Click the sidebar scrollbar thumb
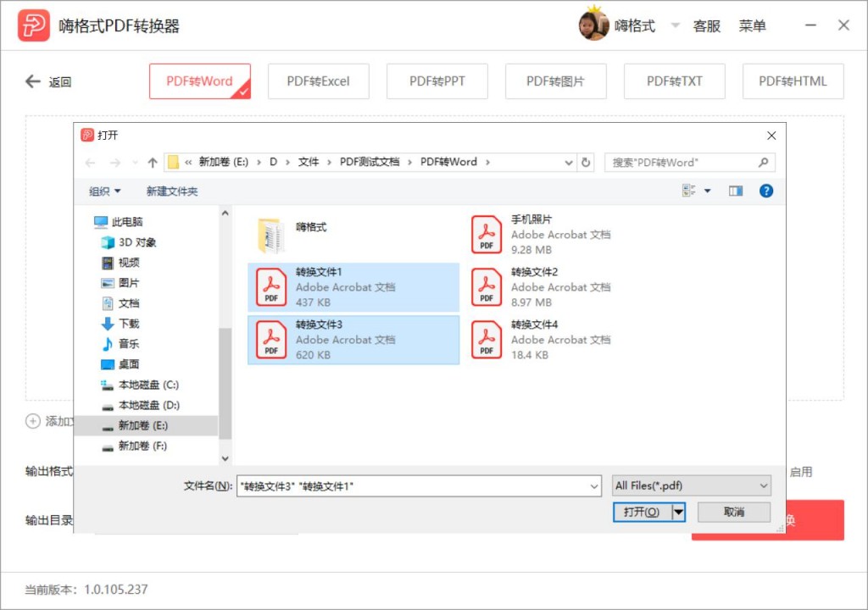This screenshot has height=610, width=868. point(225,384)
